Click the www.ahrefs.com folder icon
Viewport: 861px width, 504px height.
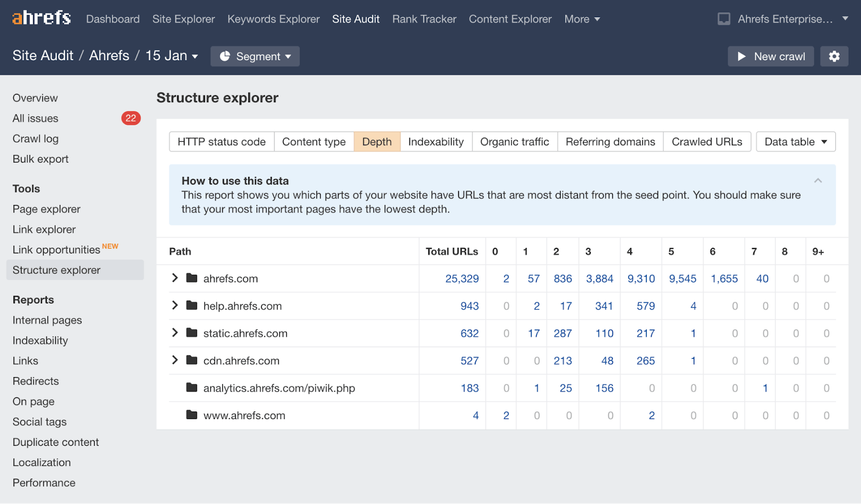[192, 415]
